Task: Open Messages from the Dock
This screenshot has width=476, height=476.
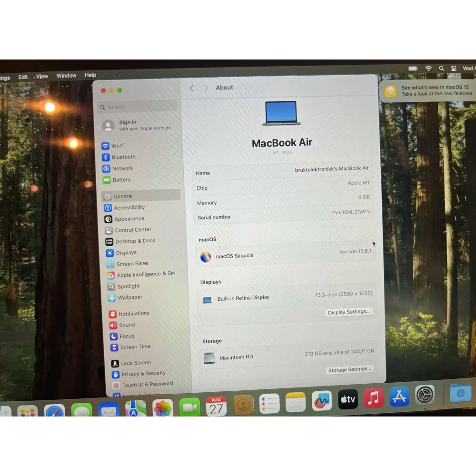Action: point(82,410)
